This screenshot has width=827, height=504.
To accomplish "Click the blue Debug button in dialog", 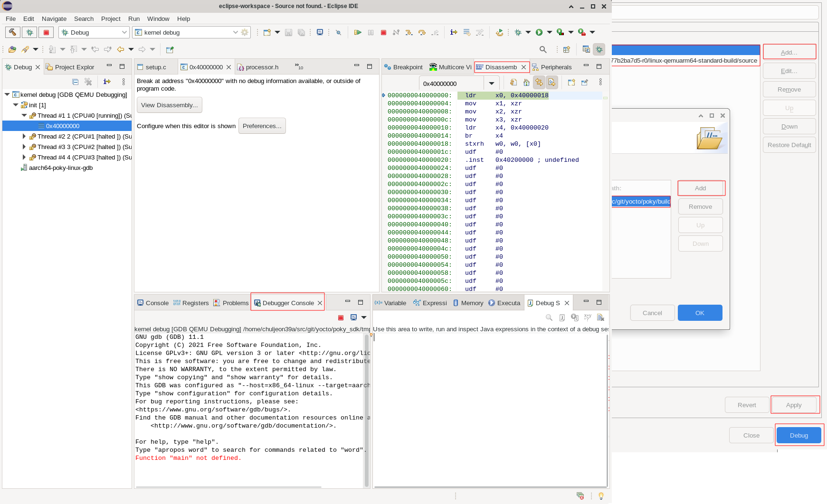I will point(799,435).
